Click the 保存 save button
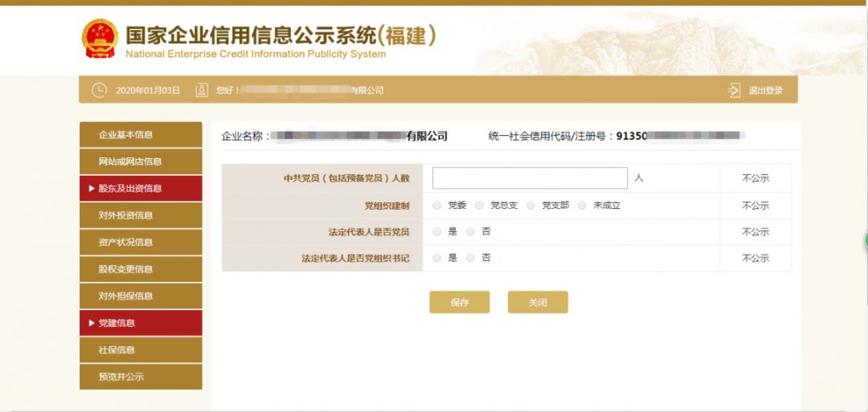The image size is (868, 412). tap(460, 302)
